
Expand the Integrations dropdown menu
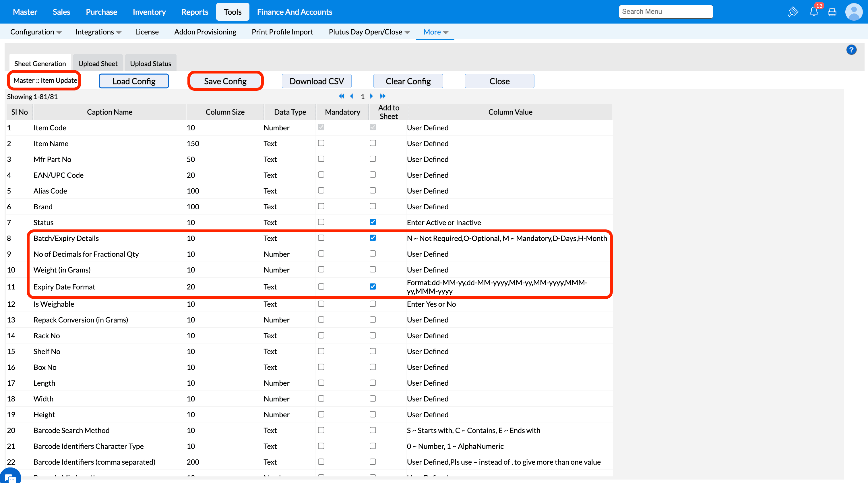click(x=98, y=32)
